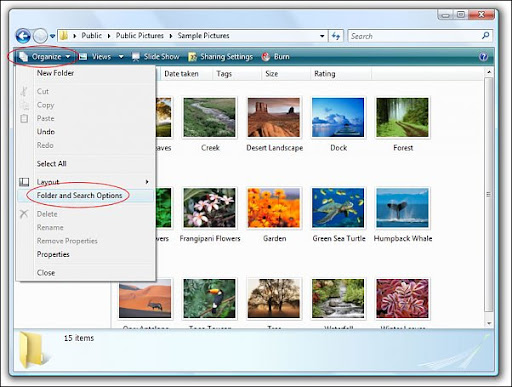Click the vertical scrollbar thumb
The height and width of the screenshot is (387, 512).
[x=489, y=194]
